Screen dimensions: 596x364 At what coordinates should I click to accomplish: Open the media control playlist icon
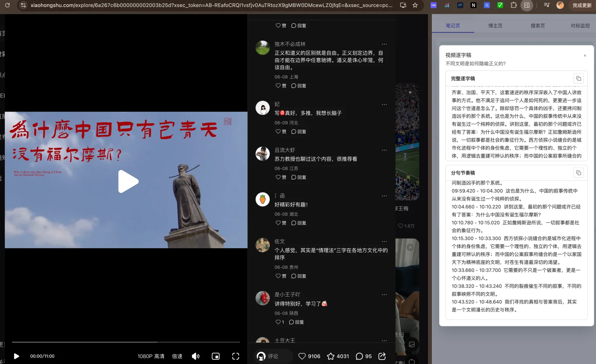546,5
